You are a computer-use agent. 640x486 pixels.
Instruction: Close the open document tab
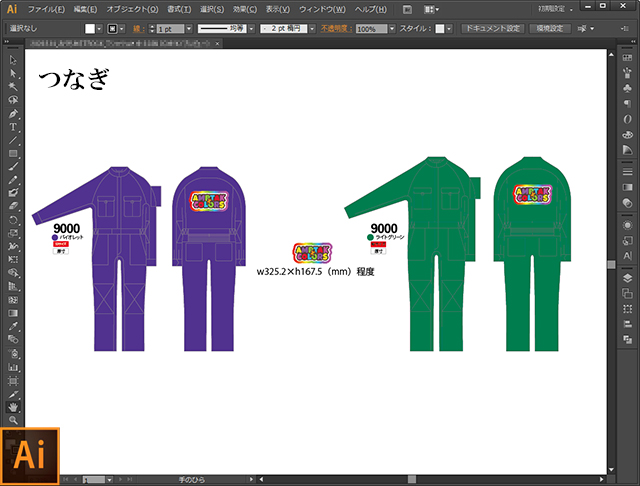coord(217,43)
